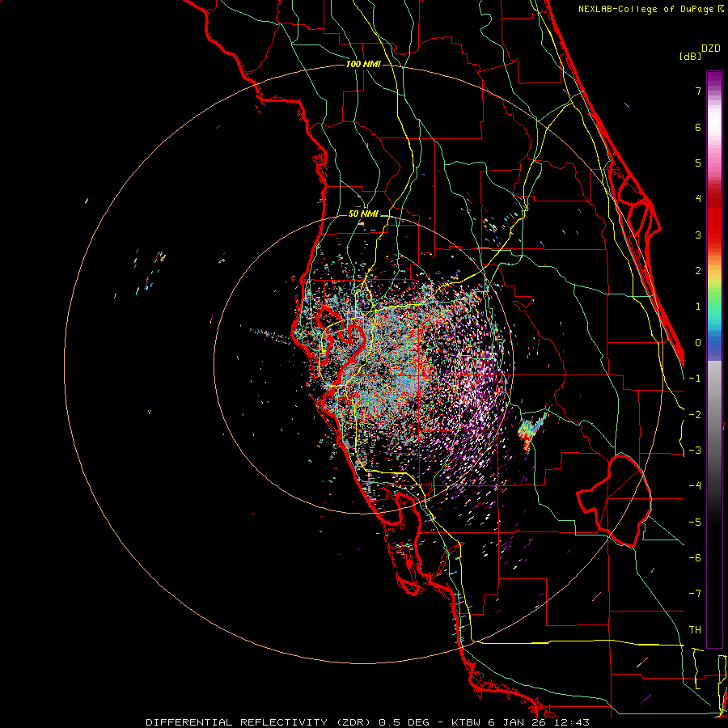Click the positive 1 value on the scale
Viewport: 728px width, 728px height.
(x=698, y=307)
